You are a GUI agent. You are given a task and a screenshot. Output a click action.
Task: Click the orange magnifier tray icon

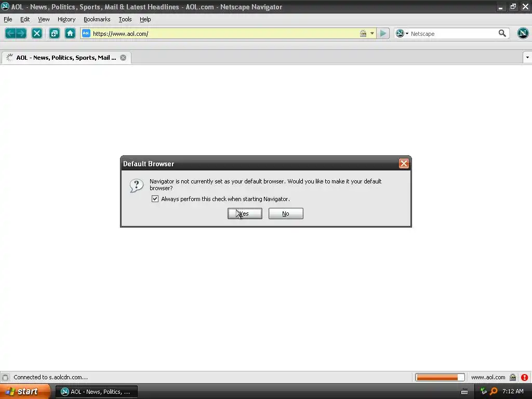point(494,392)
